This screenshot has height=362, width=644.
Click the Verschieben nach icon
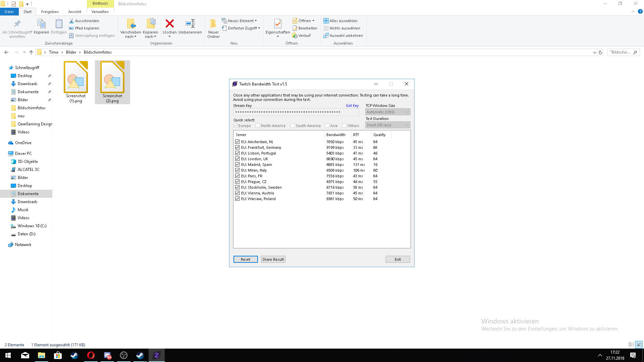(131, 23)
